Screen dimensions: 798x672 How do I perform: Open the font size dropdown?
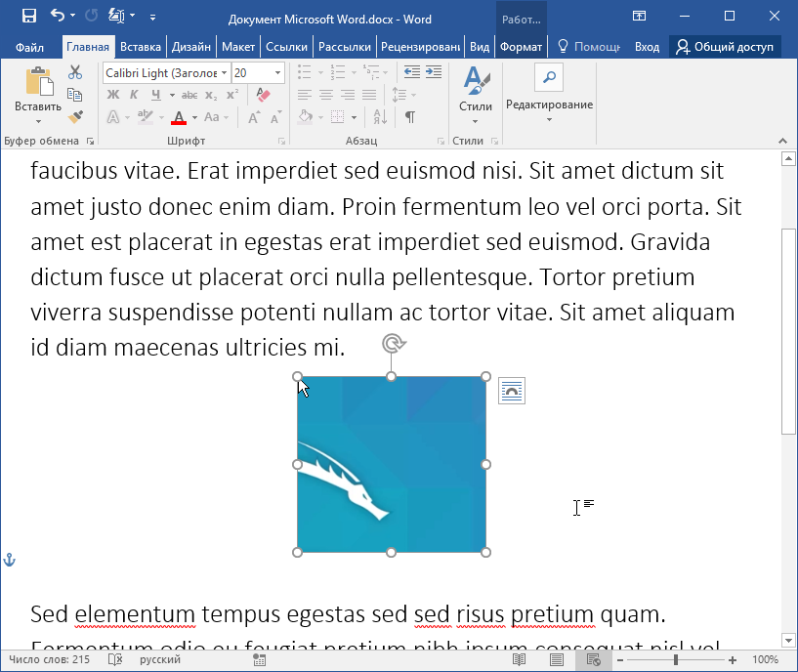[277, 73]
